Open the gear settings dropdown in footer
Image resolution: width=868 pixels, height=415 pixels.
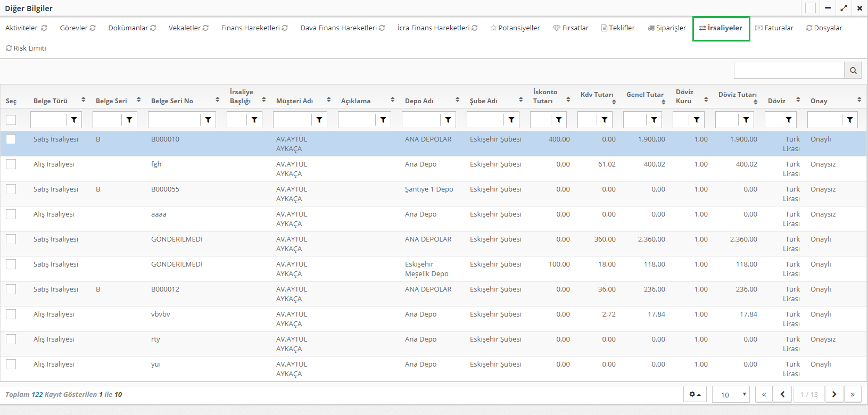pyautogui.click(x=695, y=394)
